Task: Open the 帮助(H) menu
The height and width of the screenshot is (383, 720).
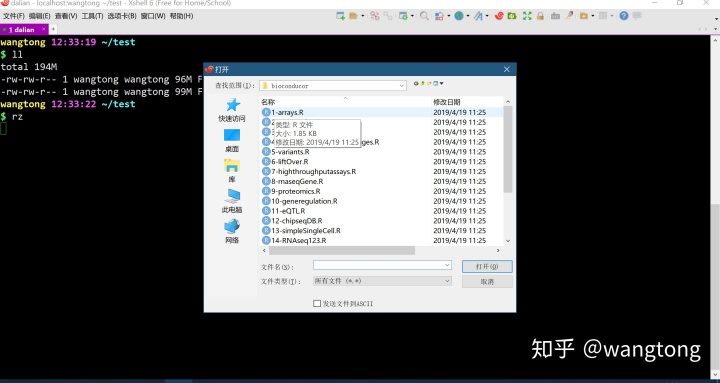Action: (x=181, y=16)
